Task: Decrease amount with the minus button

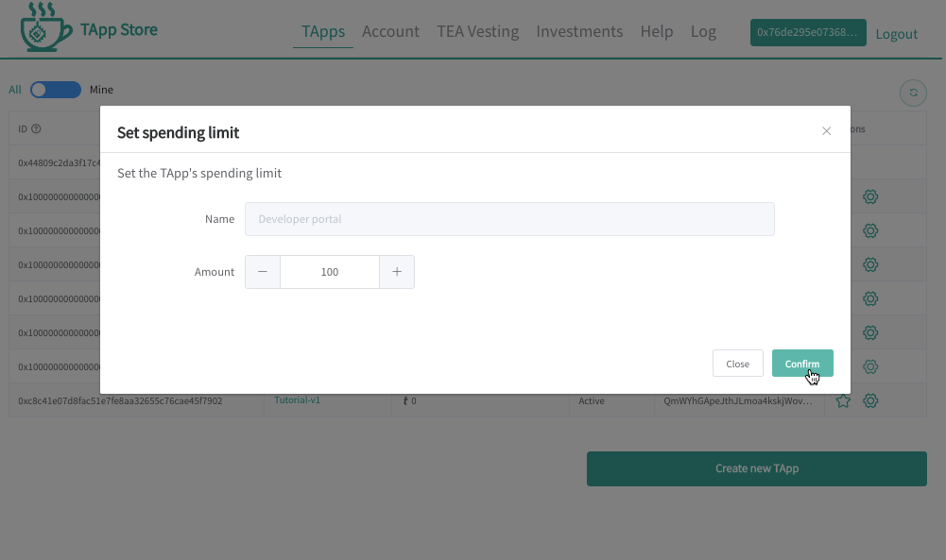Action: (x=263, y=272)
